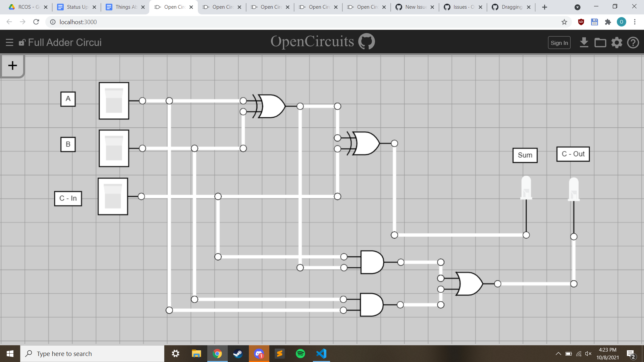
Task: Toggle the C-In input switch
Action: pos(113,197)
